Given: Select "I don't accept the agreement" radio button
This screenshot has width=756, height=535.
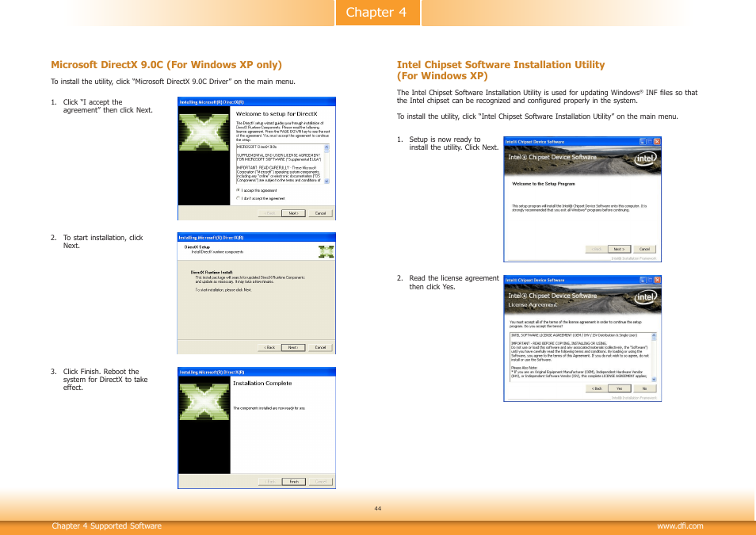Looking at the screenshot, I should point(239,198).
